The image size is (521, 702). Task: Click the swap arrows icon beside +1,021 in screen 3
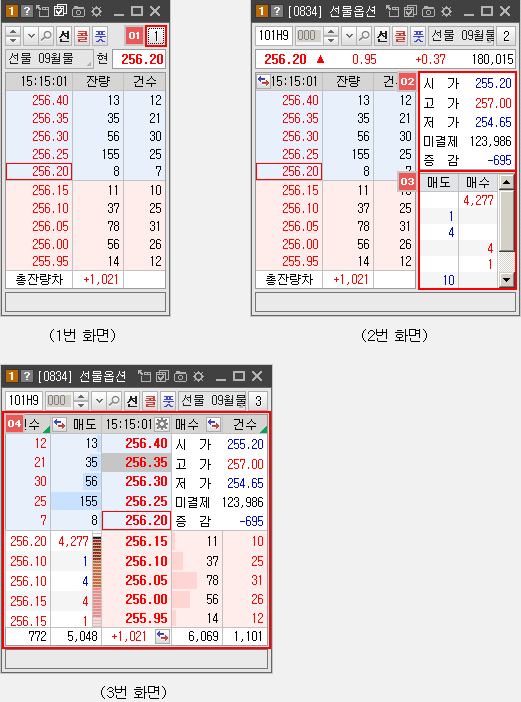162,636
